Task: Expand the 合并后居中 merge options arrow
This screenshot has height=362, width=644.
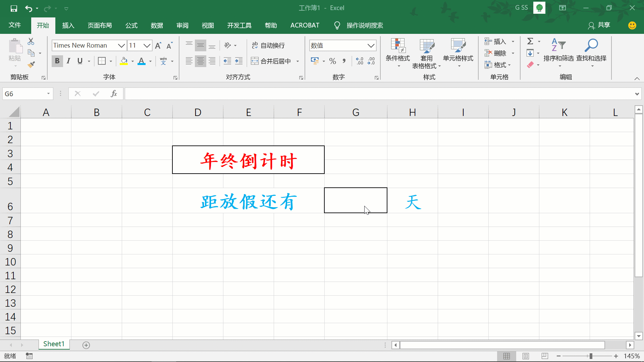Action: click(x=298, y=61)
